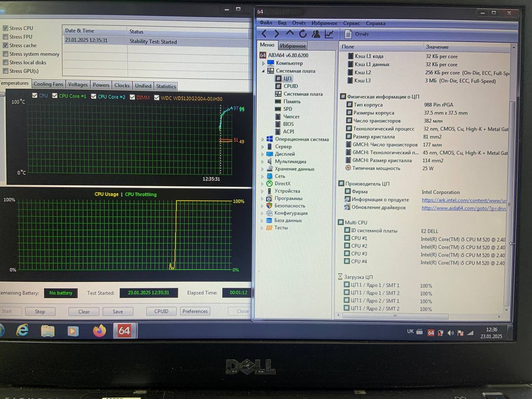This screenshot has height=399, width=532.
Task: Open the aida64.com driver update link
Action: point(463,208)
